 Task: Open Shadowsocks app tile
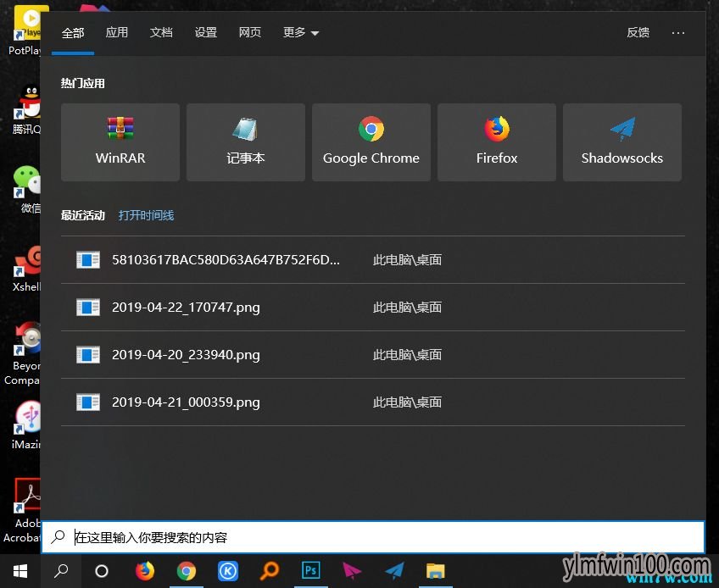(x=622, y=142)
